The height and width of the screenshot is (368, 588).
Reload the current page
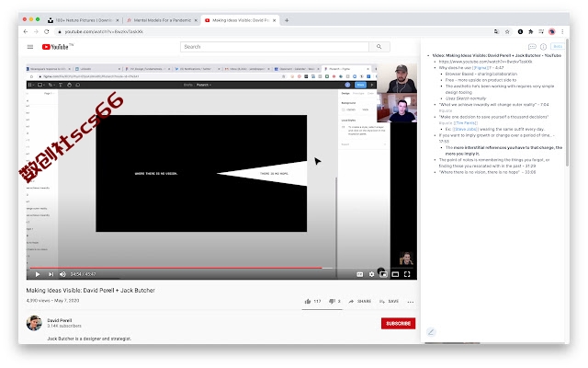point(47,32)
